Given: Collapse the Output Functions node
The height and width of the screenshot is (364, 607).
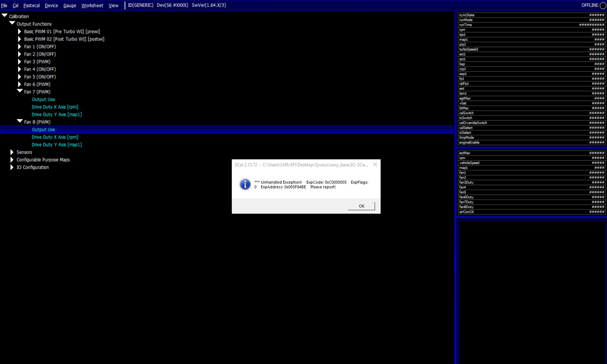Looking at the screenshot, I should pos(12,23).
